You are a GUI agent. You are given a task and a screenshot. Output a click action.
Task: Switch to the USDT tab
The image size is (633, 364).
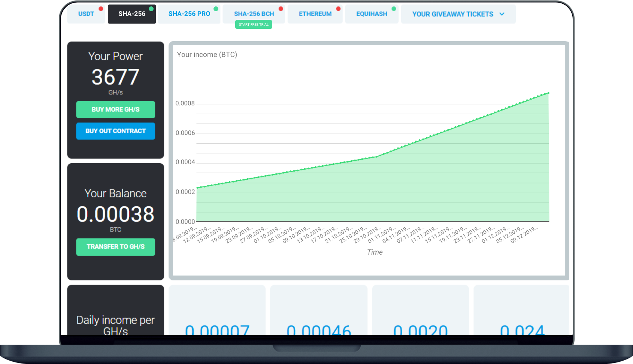[86, 14]
